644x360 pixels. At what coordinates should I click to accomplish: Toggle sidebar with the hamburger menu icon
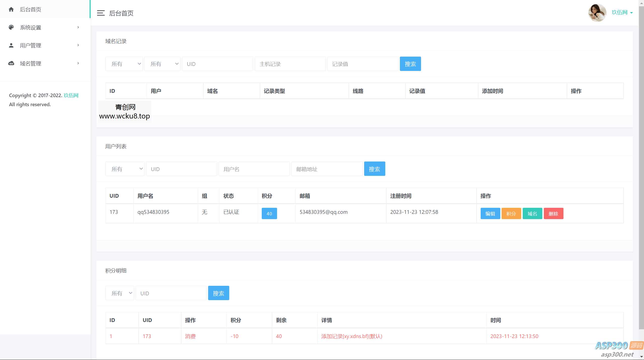click(101, 13)
